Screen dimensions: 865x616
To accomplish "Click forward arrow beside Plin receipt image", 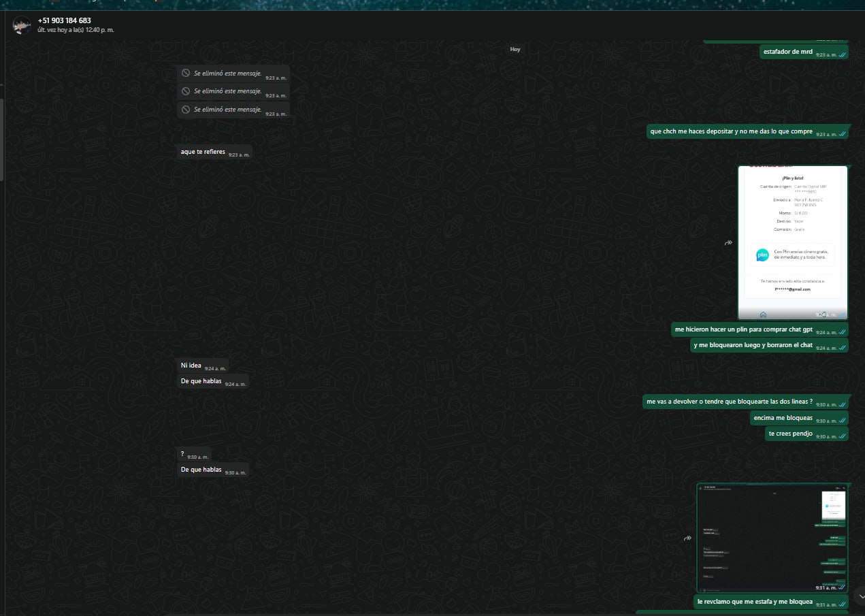I will tap(728, 243).
